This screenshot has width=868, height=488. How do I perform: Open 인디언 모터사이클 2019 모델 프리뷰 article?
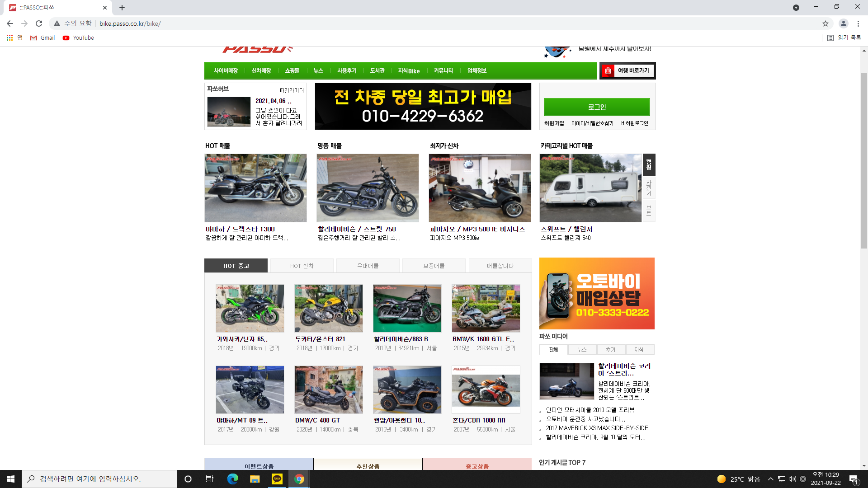[590, 410]
